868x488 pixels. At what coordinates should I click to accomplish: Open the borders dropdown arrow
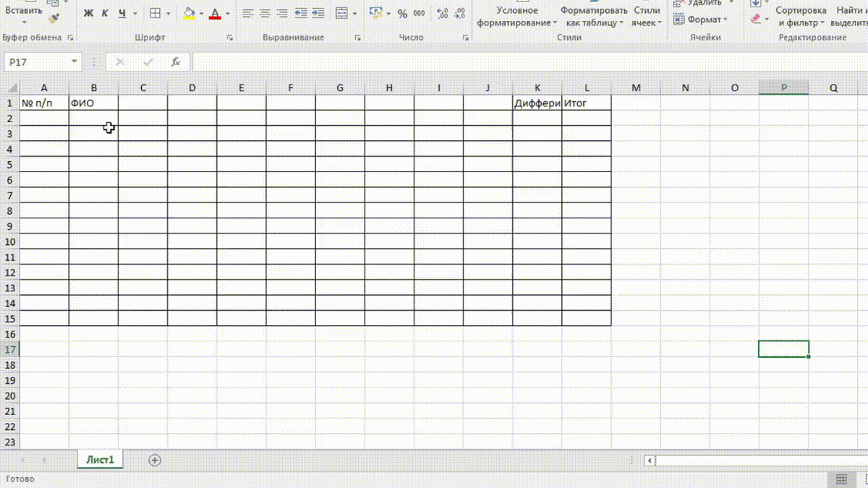click(x=167, y=14)
